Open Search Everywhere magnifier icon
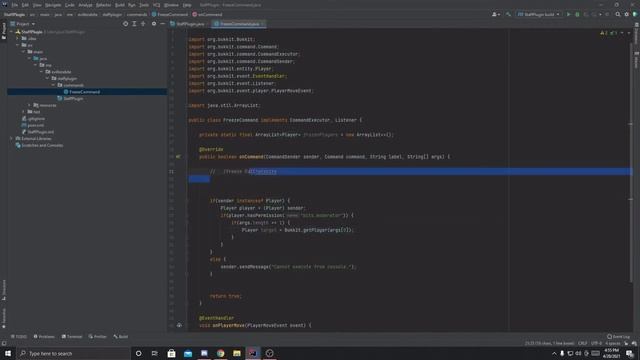The height and width of the screenshot is (360, 640). click(x=618, y=14)
